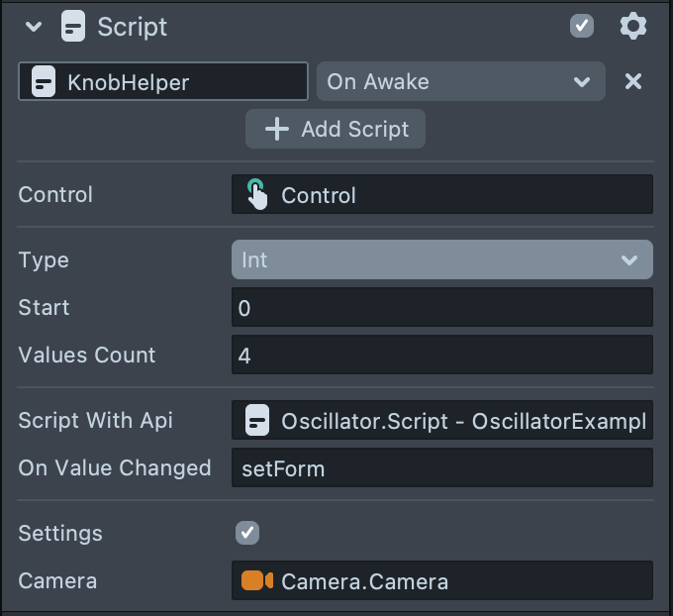Click the KnobHelper script file icon
The height and width of the screenshot is (616, 673).
[x=44, y=82]
